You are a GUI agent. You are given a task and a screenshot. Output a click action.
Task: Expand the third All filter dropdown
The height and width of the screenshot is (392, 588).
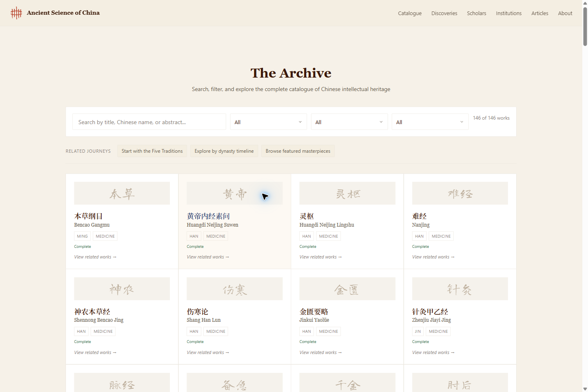coord(430,122)
